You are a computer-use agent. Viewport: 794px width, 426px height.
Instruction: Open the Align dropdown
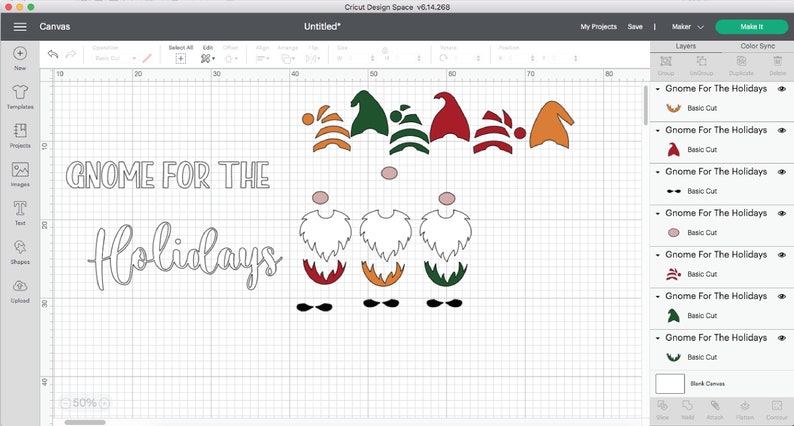click(262, 59)
